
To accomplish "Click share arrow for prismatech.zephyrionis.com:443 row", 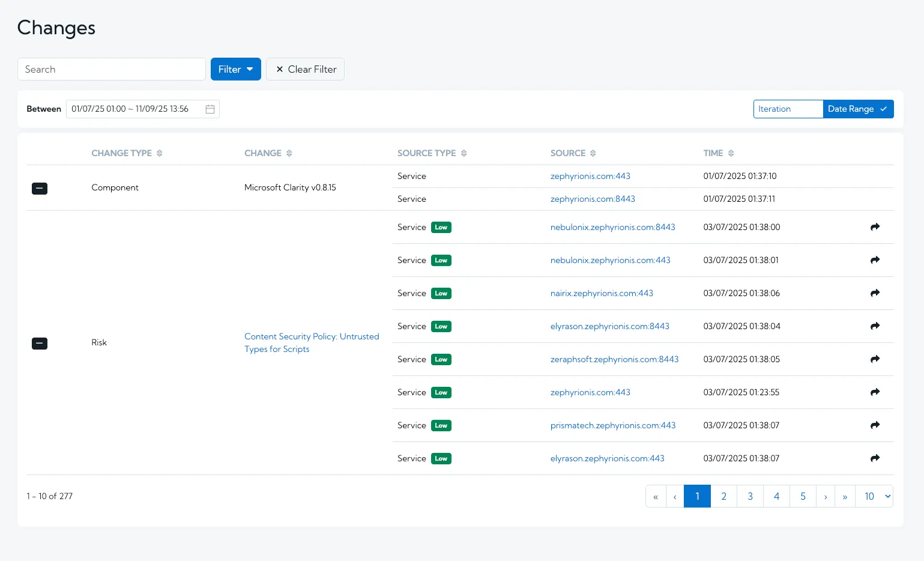I will pos(875,425).
